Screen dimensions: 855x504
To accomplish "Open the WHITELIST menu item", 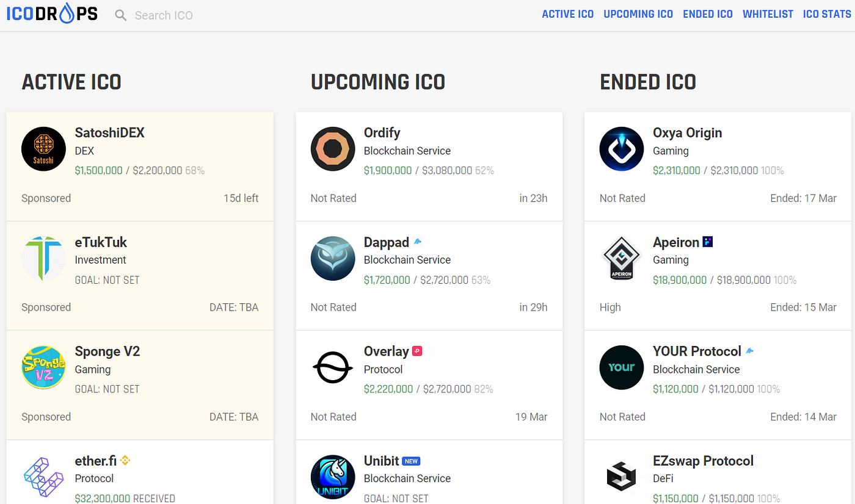I will [x=768, y=14].
